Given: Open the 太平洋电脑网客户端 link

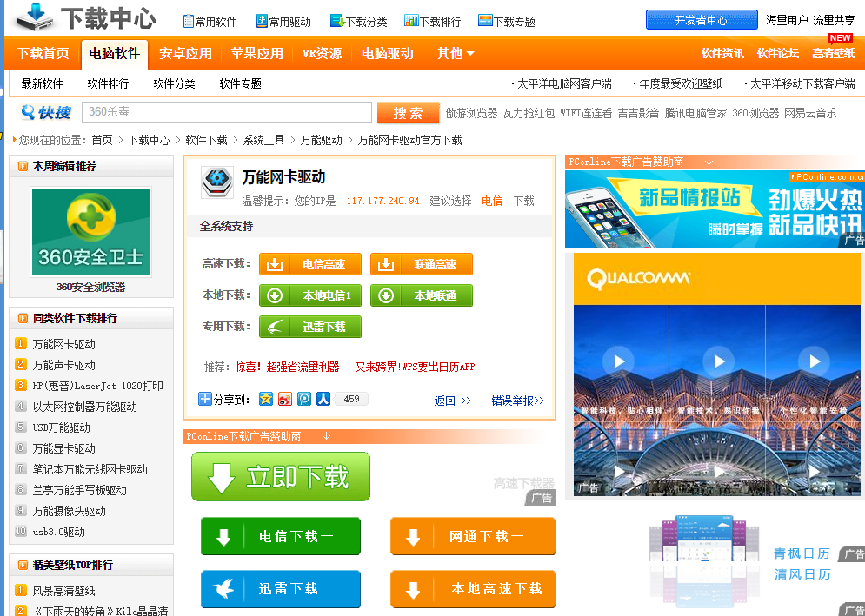Looking at the screenshot, I should [564, 83].
